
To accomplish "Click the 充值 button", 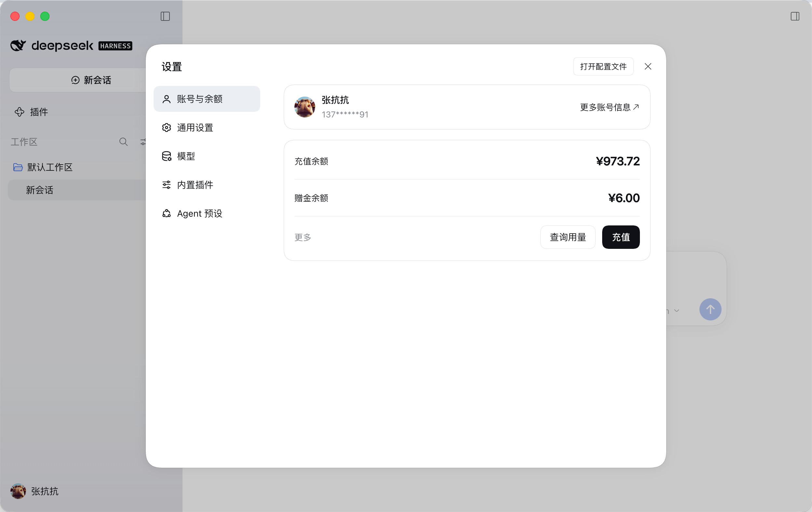I will click(621, 237).
